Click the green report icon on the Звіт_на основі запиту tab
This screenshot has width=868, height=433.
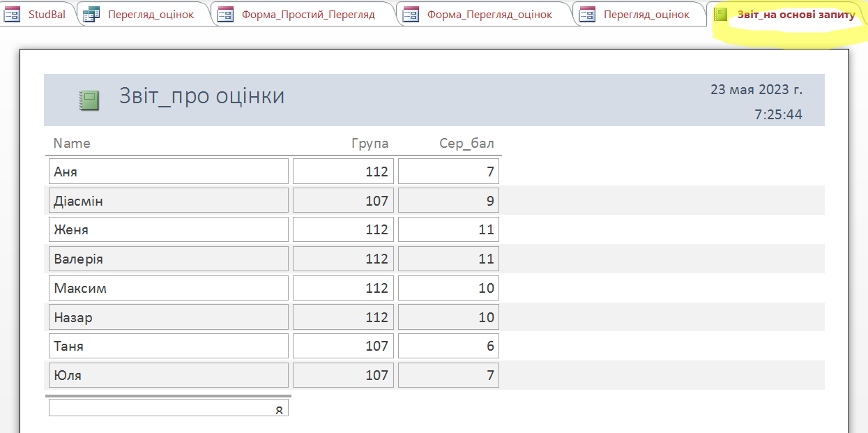(x=720, y=15)
